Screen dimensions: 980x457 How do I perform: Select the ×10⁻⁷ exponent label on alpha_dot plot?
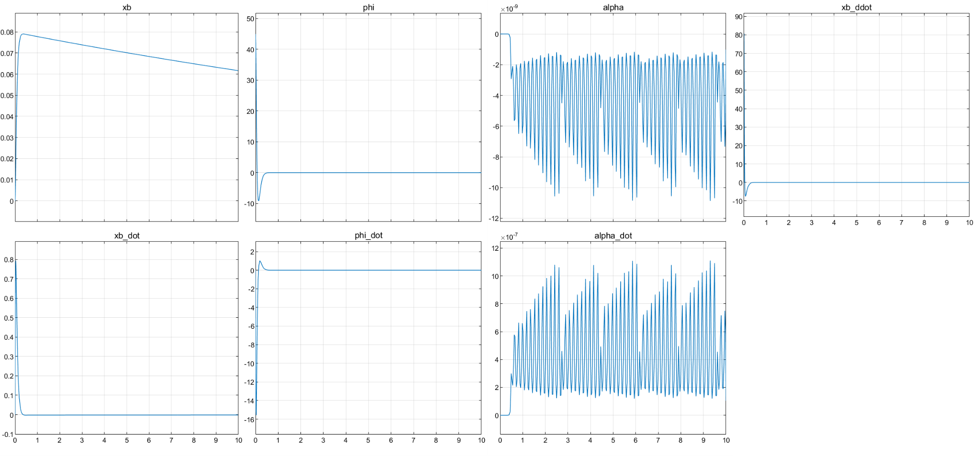509,237
